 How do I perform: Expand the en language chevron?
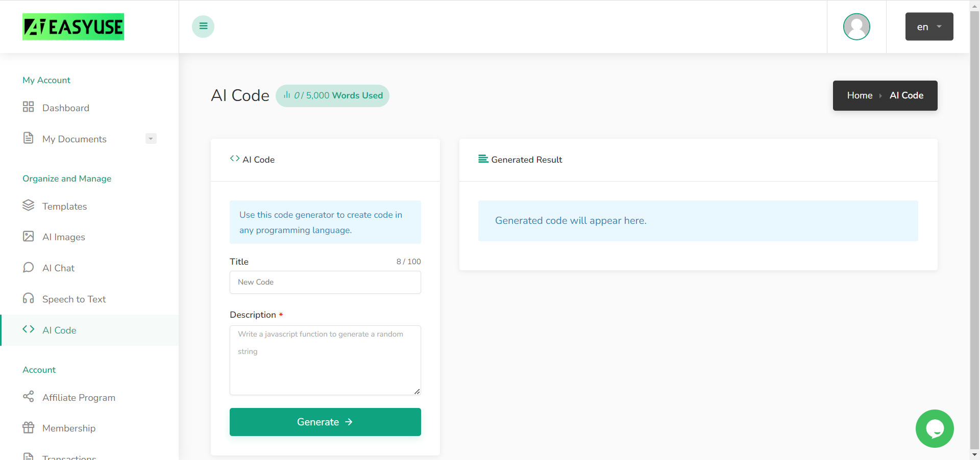(x=939, y=27)
